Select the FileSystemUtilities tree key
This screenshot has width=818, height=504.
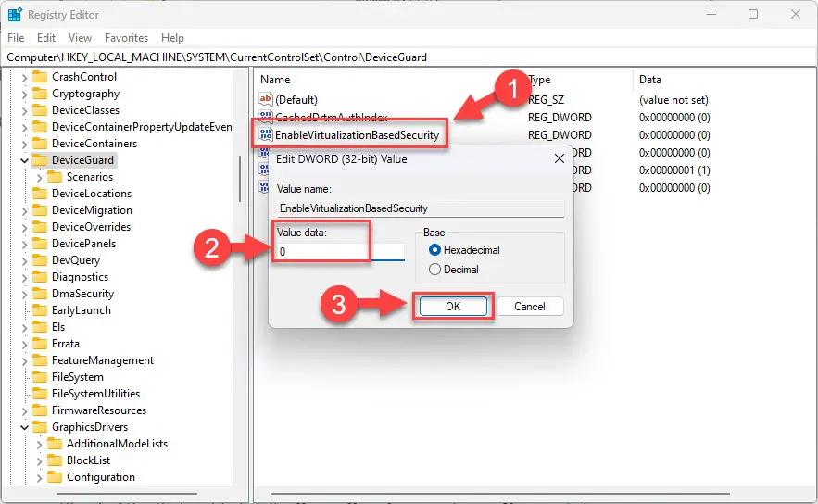(x=96, y=394)
